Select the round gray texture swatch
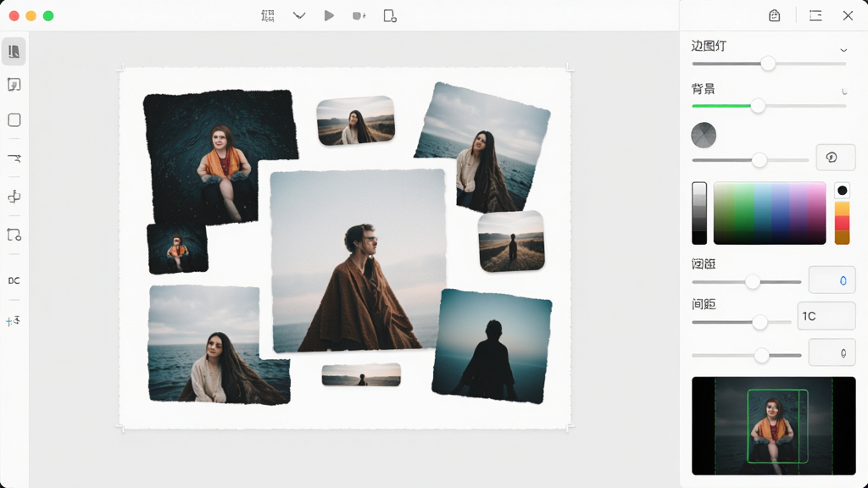Image resolution: width=868 pixels, height=488 pixels. (704, 135)
